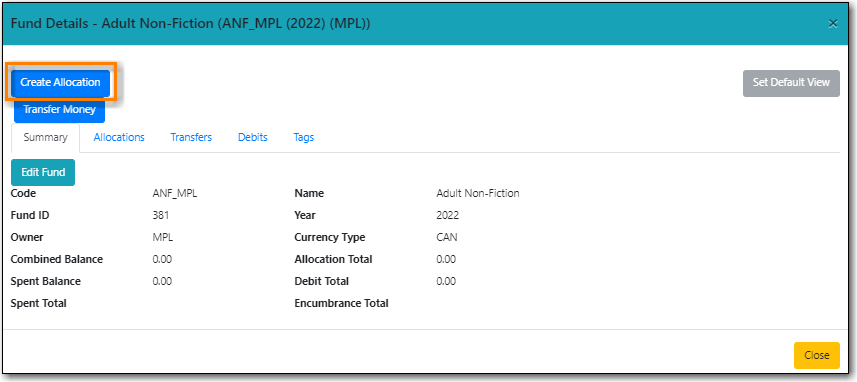Click the Spent Balance label
The height and width of the screenshot is (382, 857).
coord(46,281)
